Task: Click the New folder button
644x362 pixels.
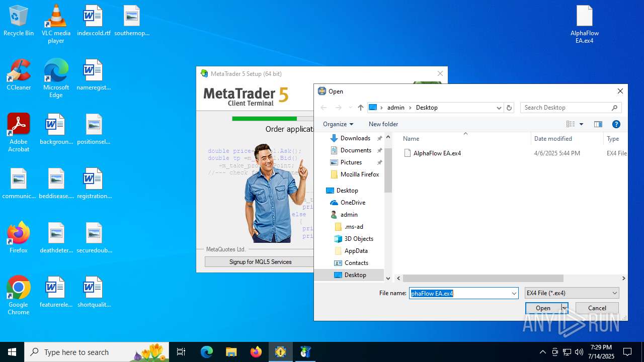Action: tap(383, 124)
